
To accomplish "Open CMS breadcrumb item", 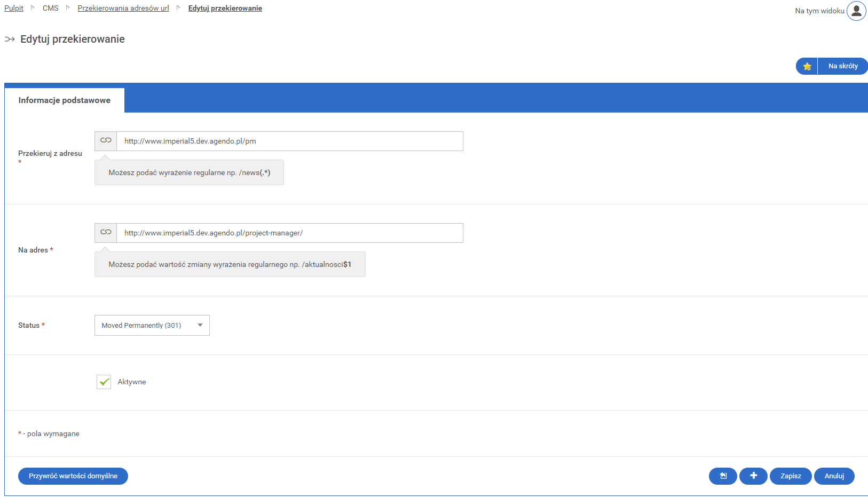I will [x=51, y=8].
